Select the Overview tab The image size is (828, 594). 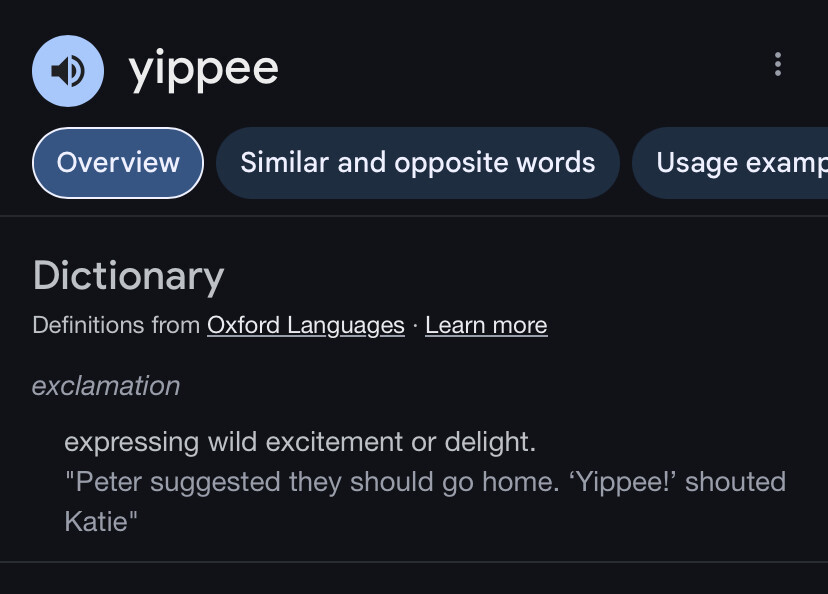pos(118,162)
